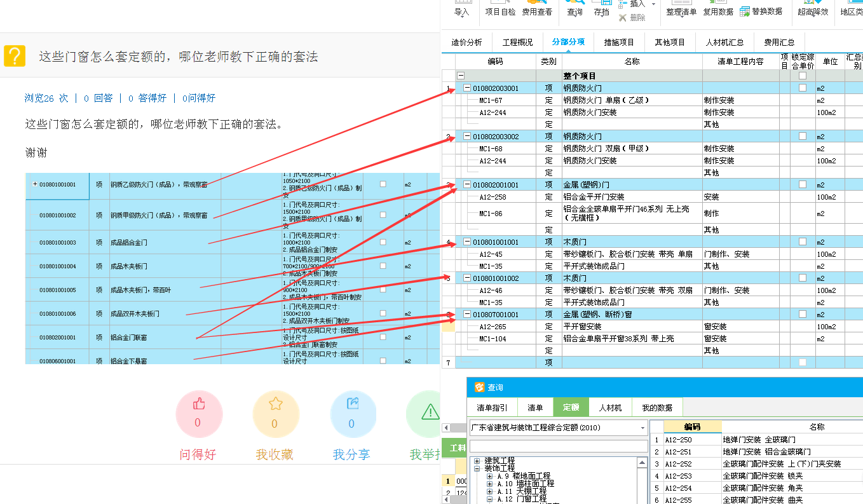This screenshot has width=863, height=504.
Task: Toggle 锁定综合单价 checkbox for 整个项目 row
Action: point(803,76)
